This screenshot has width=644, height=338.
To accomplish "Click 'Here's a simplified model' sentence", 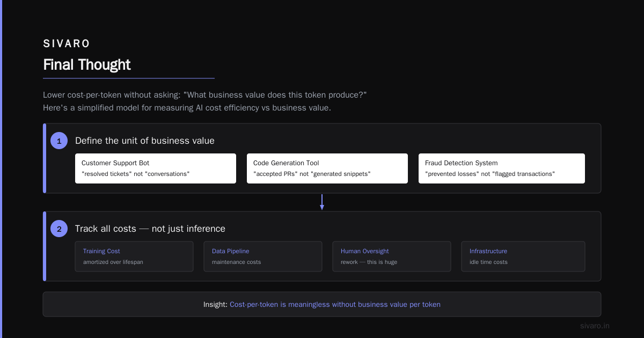I will click(x=187, y=108).
